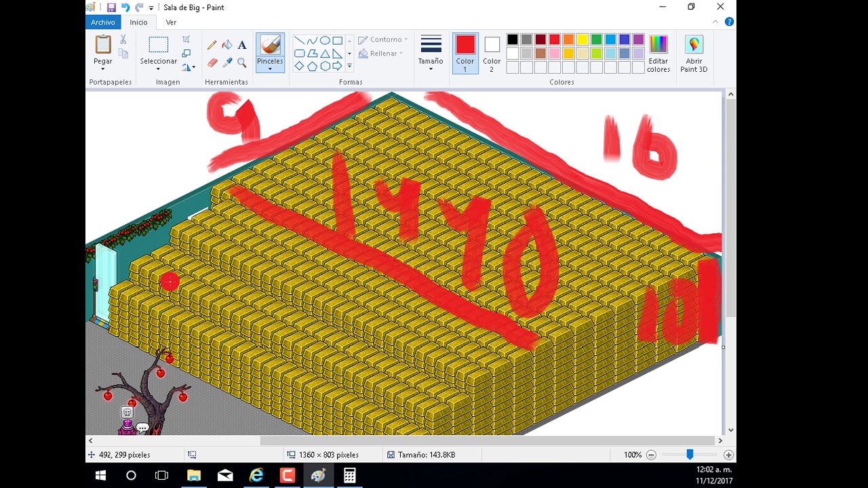Zoom in with the plus button
Viewport: 868px width, 488px height.
(x=728, y=455)
